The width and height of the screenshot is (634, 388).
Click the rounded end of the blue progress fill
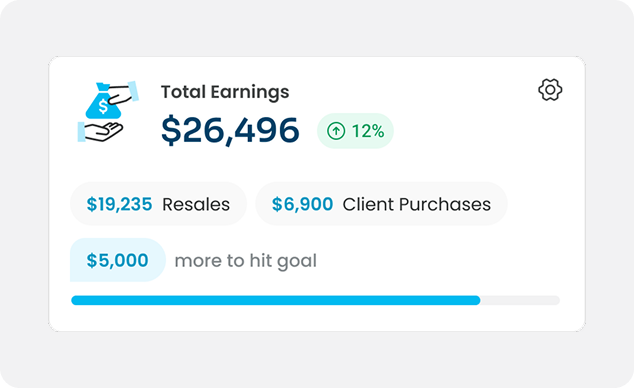(476, 300)
